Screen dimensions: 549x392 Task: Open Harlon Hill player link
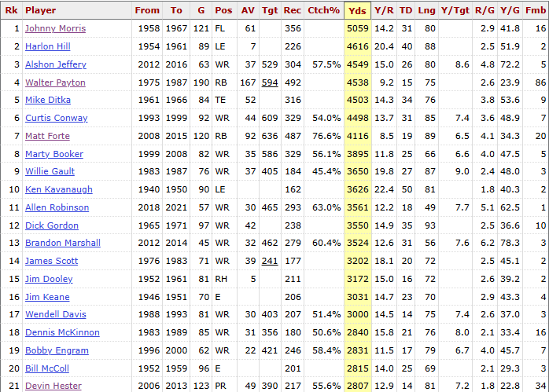coord(48,46)
